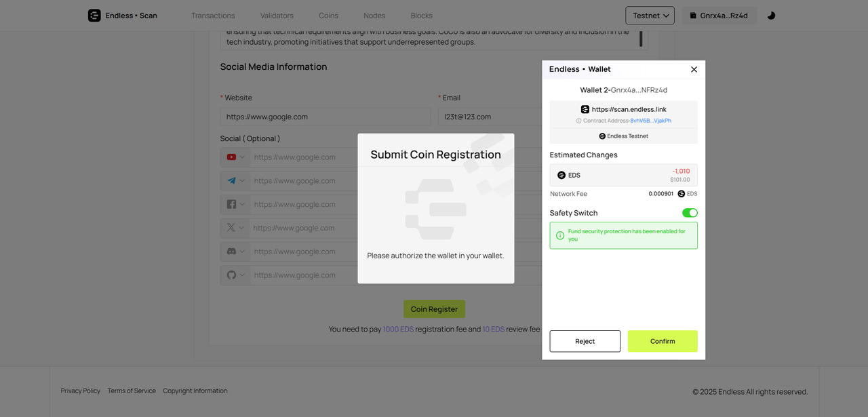Click the YouTube social icon
The height and width of the screenshot is (417, 868).
(231, 157)
